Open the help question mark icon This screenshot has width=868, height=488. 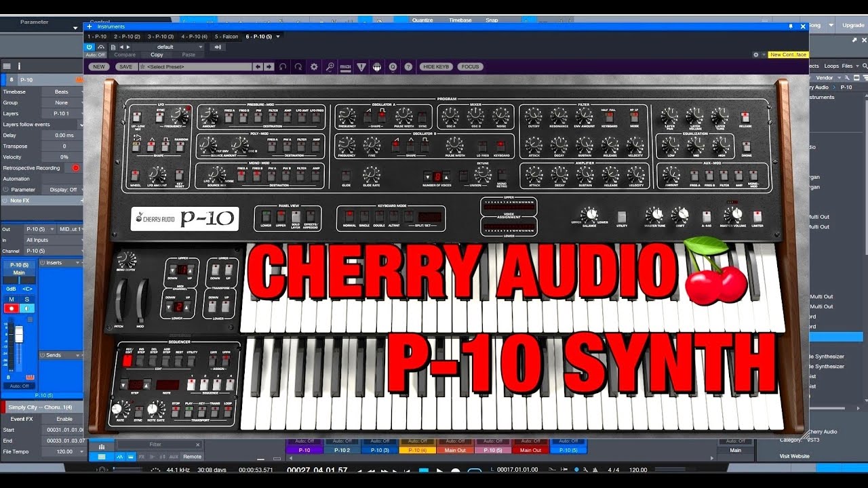point(408,66)
